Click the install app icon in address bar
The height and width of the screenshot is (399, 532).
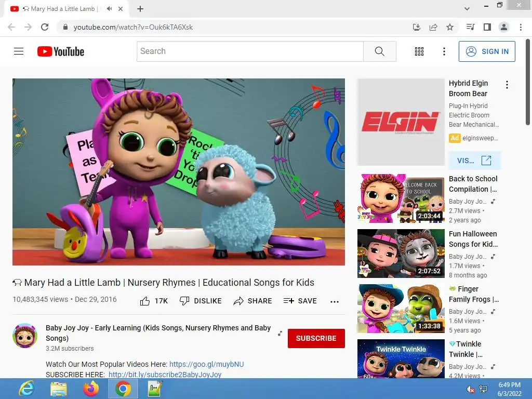pos(417,27)
